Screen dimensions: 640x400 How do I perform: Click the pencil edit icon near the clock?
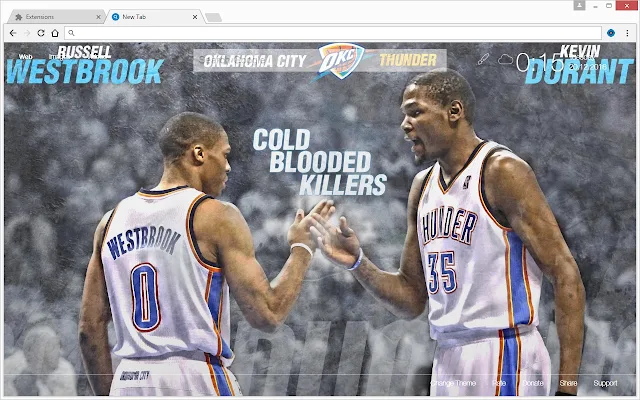point(483,59)
